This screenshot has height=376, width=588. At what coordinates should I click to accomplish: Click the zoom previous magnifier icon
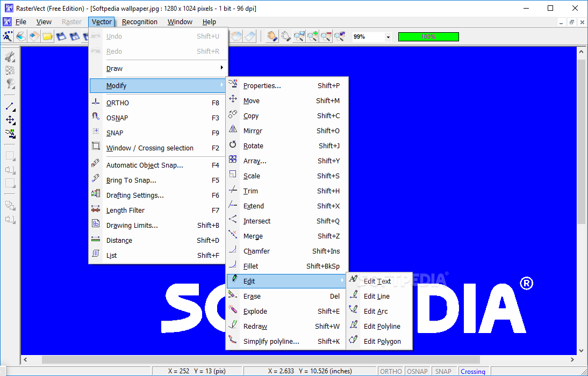click(340, 37)
